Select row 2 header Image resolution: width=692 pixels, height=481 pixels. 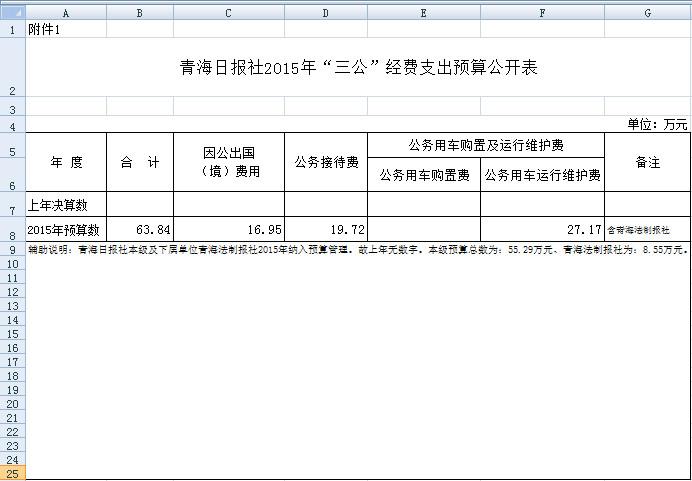13,67
